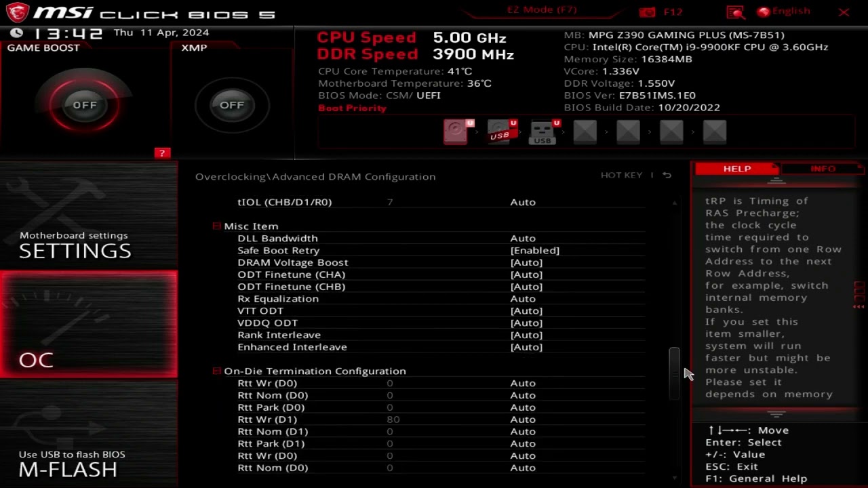Select the DLL Bandwidth setting label

[x=277, y=239]
